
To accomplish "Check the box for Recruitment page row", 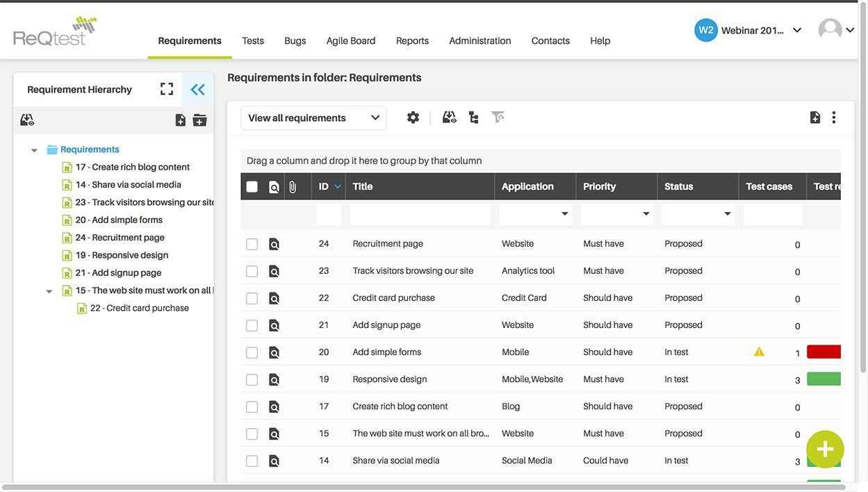I will point(252,245).
